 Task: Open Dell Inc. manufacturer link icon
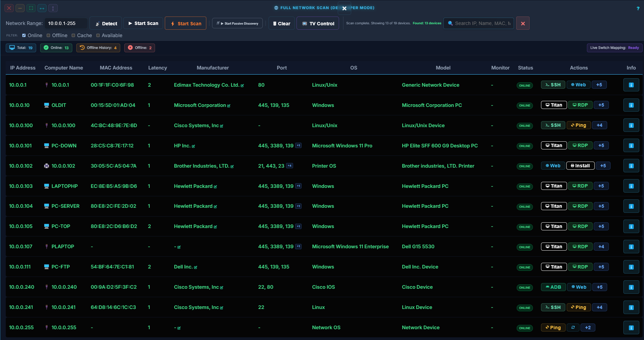(196, 267)
